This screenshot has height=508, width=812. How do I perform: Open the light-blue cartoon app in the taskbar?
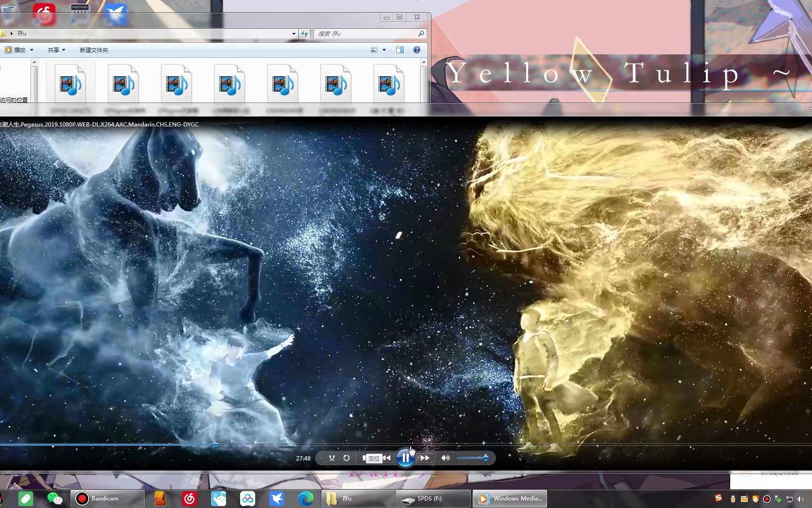(x=219, y=499)
